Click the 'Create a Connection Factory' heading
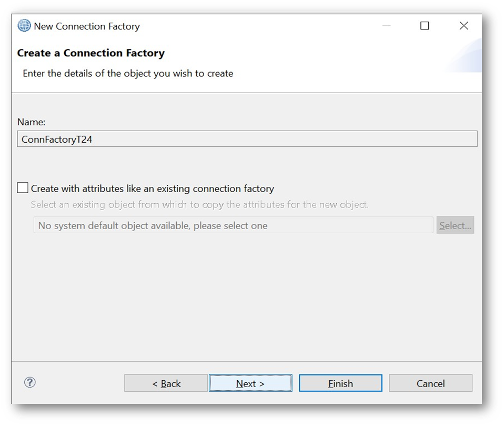Viewport: 504px width, 426px height. tap(91, 53)
